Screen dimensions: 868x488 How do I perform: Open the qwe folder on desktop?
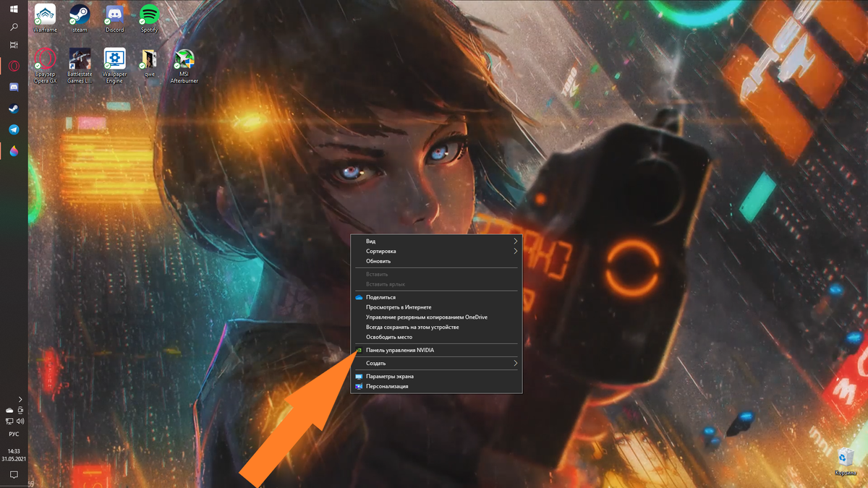pos(149,63)
